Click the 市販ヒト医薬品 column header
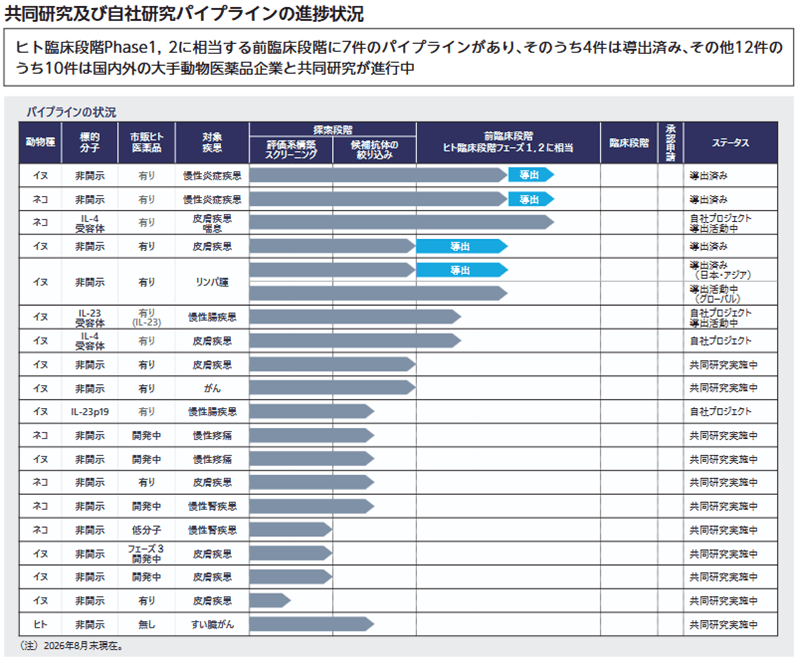 point(146,142)
